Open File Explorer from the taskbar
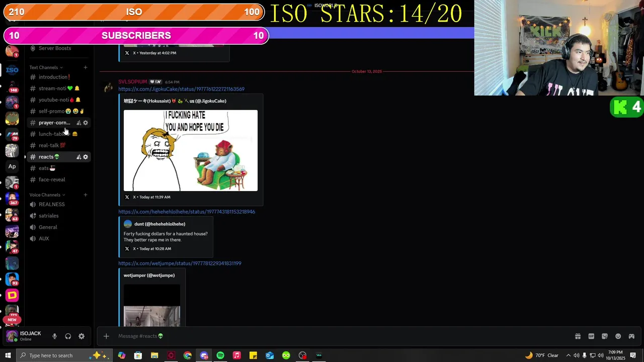Image resolution: width=644 pixels, height=362 pixels. click(x=154, y=355)
